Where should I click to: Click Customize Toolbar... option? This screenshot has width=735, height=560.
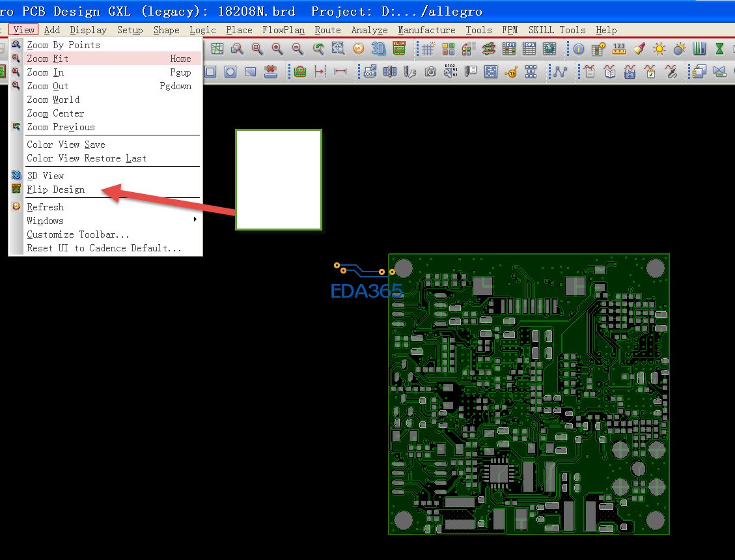(x=78, y=234)
